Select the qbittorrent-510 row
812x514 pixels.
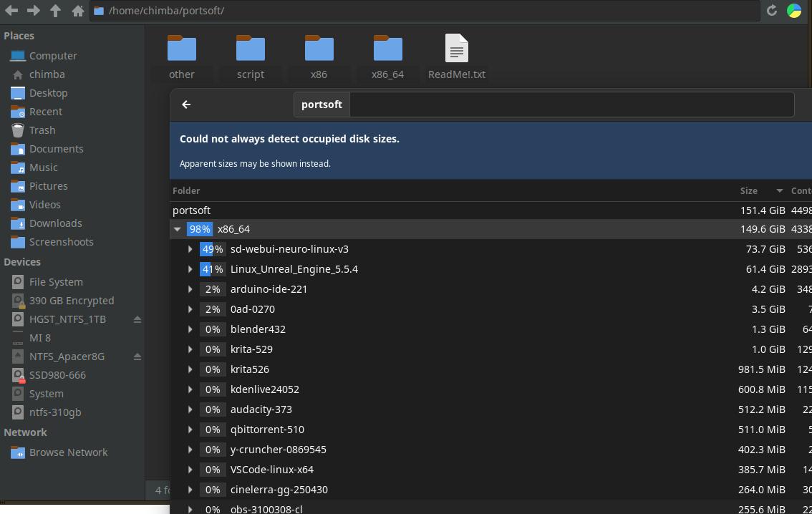click(x=491, y=430)
